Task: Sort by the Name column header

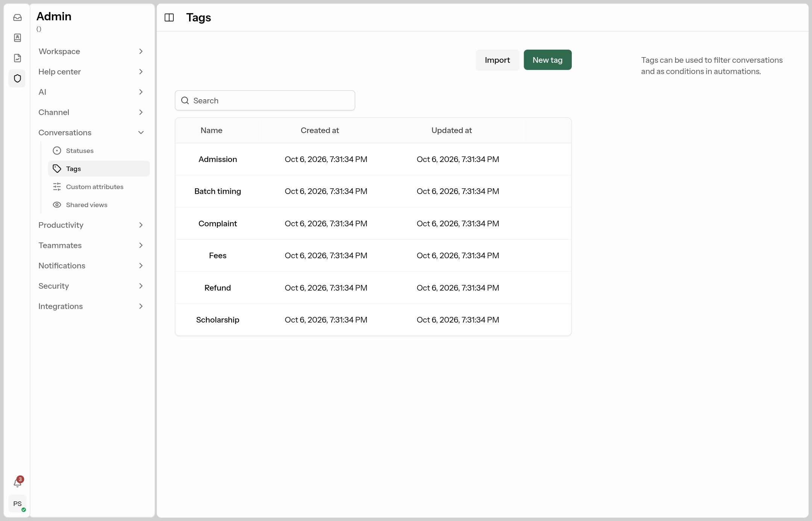Action: (x=211, y=130)
